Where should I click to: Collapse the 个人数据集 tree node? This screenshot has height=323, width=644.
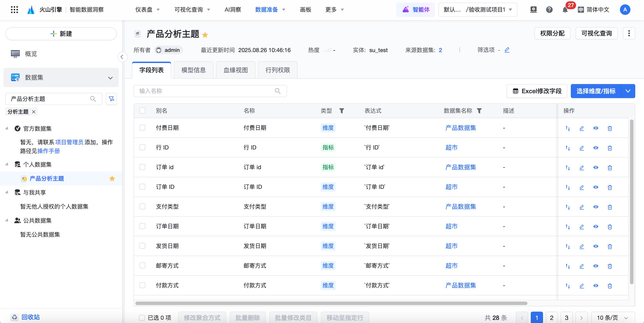[7, 164]
